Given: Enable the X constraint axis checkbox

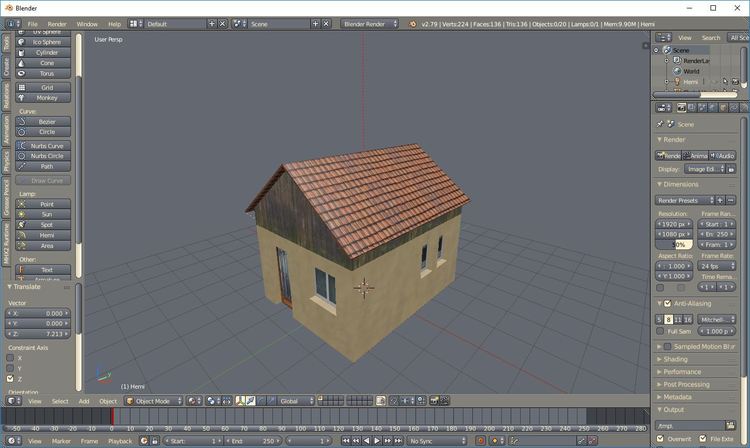Looking at the screenshot, I should point(10,358).
